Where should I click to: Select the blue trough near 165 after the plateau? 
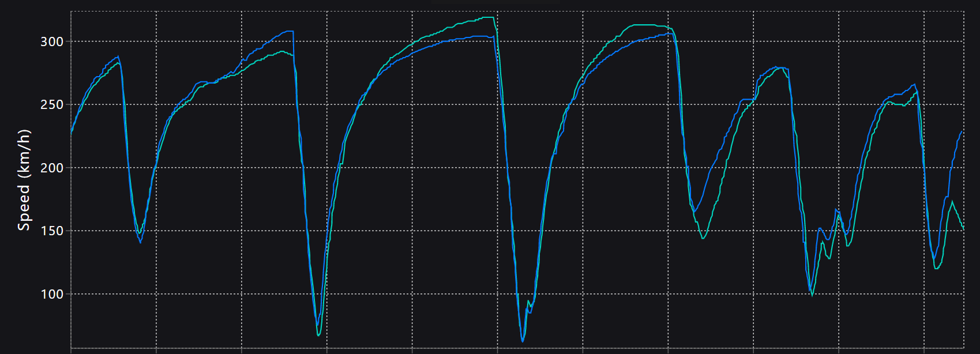(694, 212)
